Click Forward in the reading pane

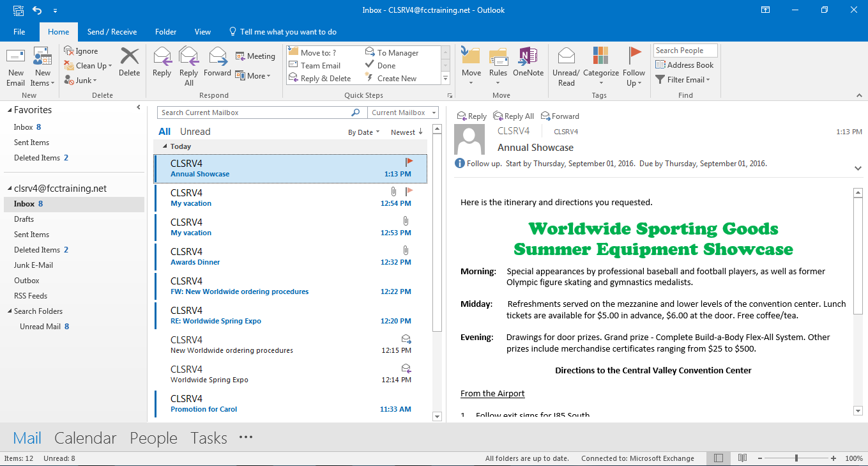[x=560, y=116]
